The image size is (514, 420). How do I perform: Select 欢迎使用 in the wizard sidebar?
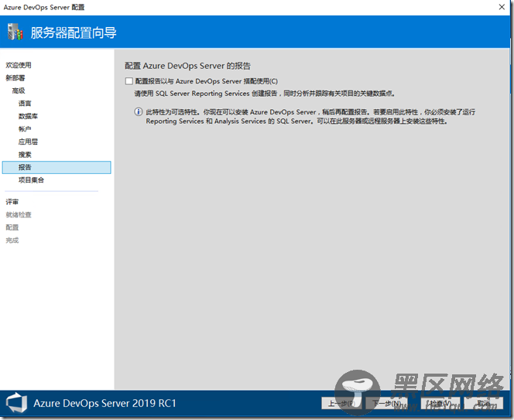tap(19, 65)
